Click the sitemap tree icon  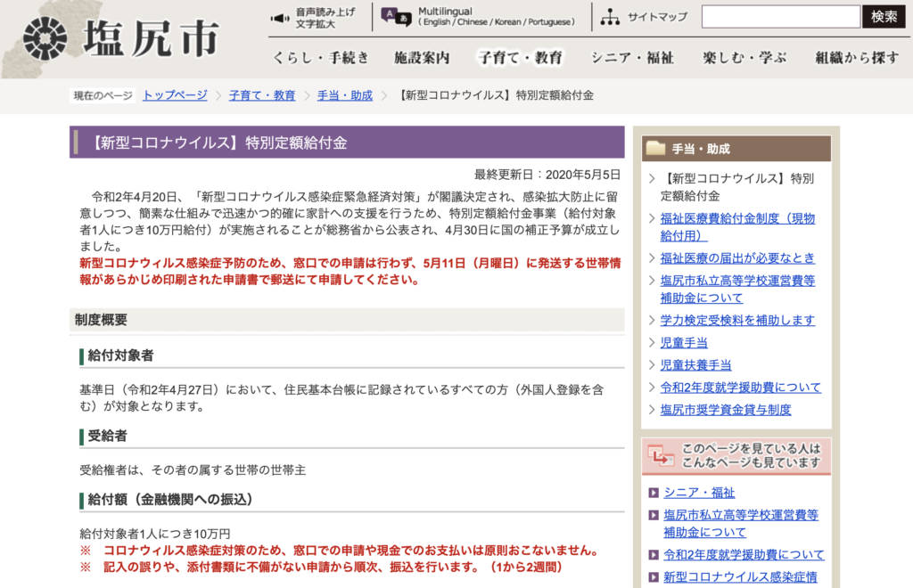coord(610,17)
